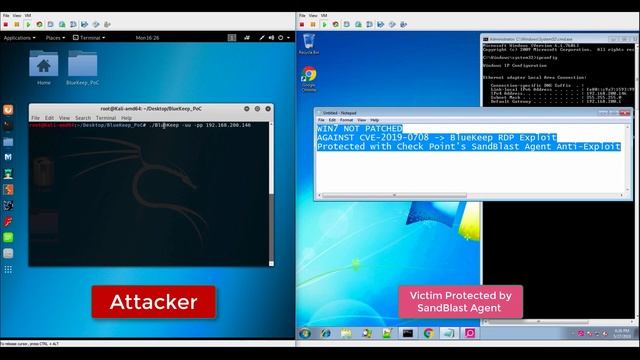Viewport: 640px width, 360px height.
Task: Click the yellow Pause button in Attacker VM toolbar
Action: point(17,25)
